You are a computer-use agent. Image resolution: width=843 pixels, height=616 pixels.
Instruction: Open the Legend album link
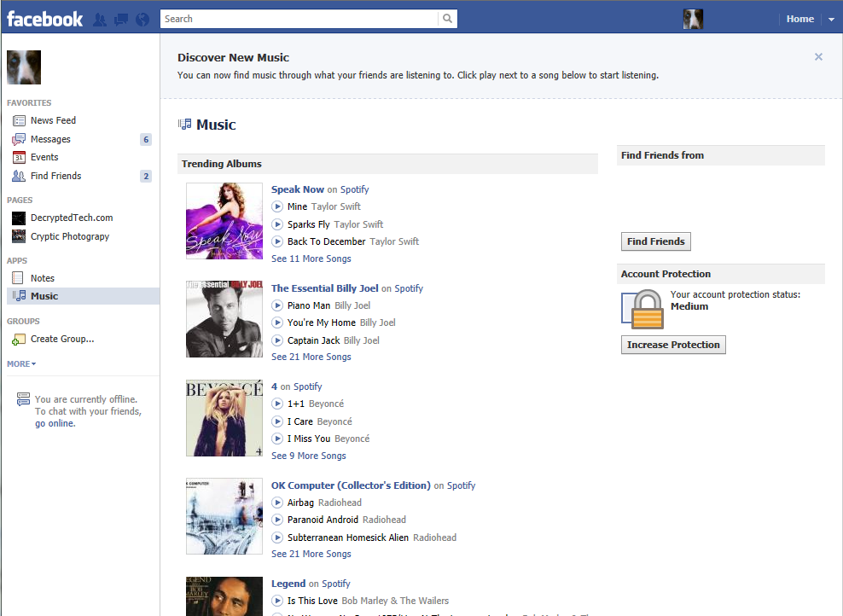point(288,584)
